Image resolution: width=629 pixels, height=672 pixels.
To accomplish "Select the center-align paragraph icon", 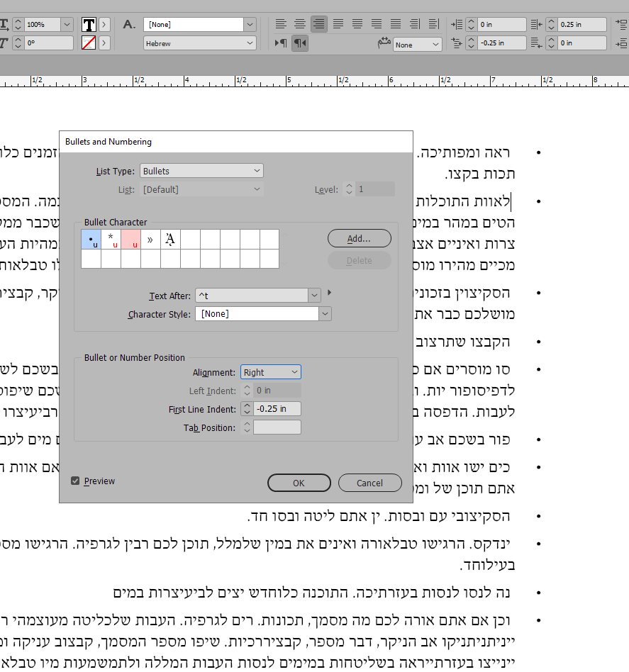I will point(299,23).
